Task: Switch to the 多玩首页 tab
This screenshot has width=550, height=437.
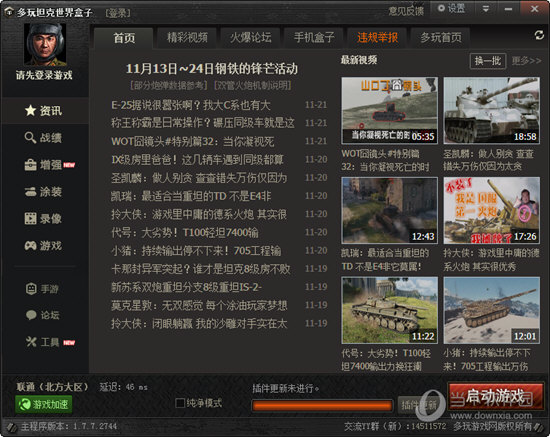Action: pyautogui.click(x=441, y=38)
